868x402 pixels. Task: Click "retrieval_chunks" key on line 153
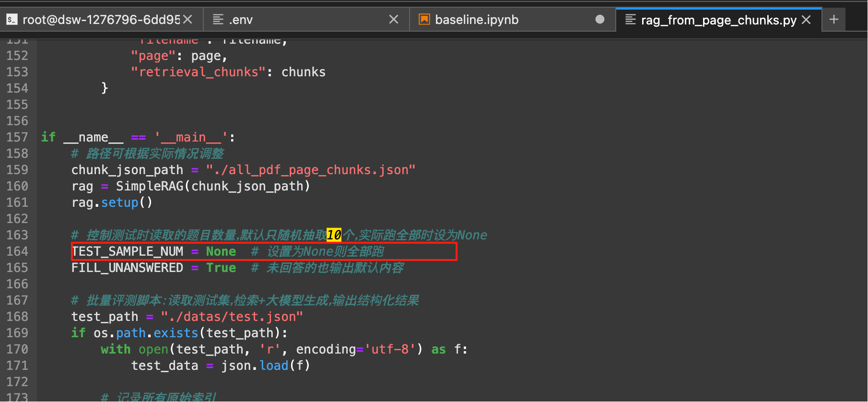tap(199, 72)
